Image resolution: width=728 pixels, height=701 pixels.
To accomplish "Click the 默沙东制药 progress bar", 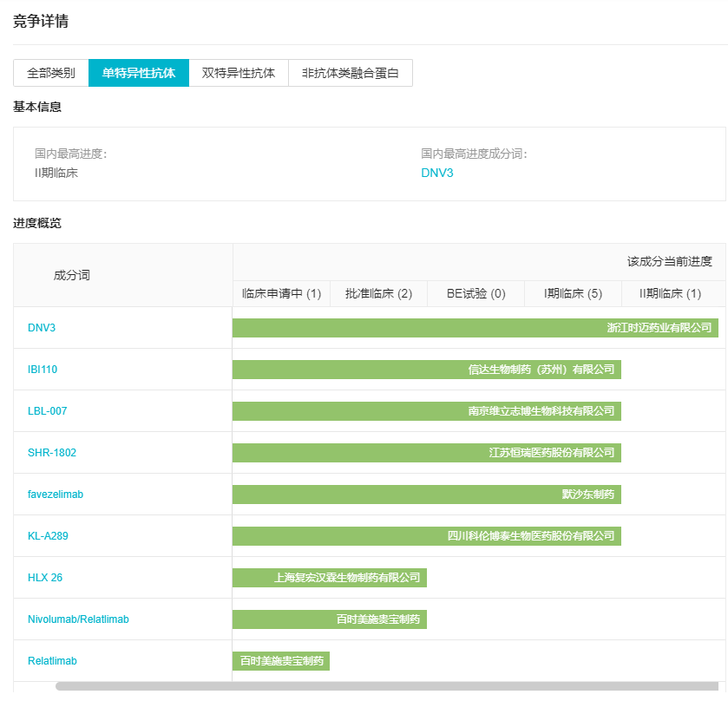I will click(x=427, y=495).
